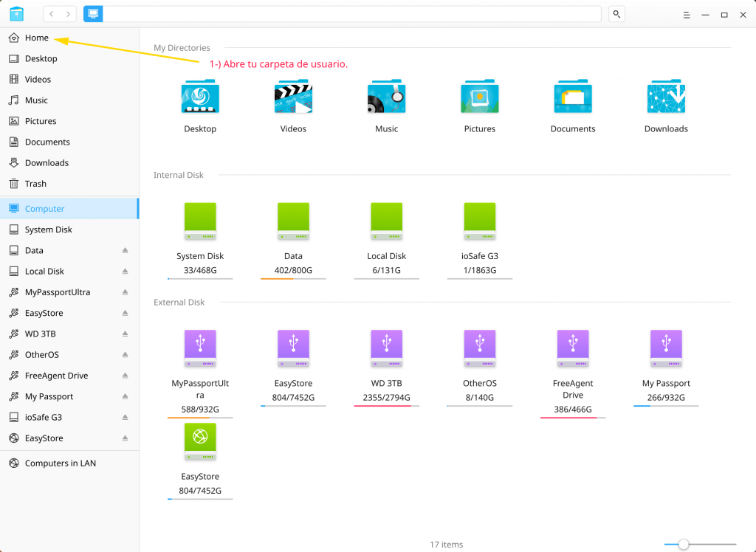Select Pictures in the sidebar
The height and width of the screenshot is (552, 756).
[41, 121]
